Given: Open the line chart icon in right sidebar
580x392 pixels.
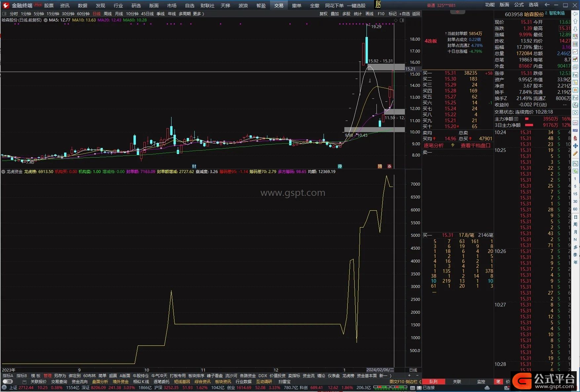Looking at the screenshot, I should [575, 52].
